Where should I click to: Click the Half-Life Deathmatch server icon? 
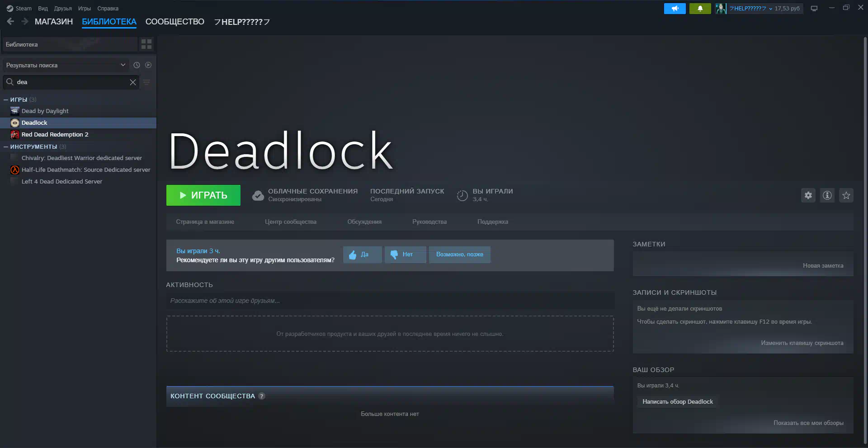click(15, 170)
